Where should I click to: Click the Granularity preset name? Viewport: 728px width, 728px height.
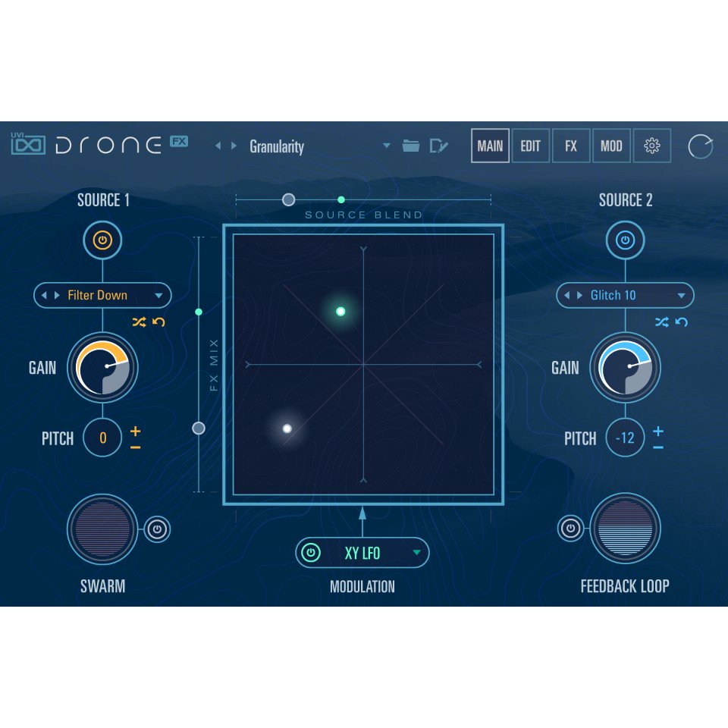[x=277, y=146]
